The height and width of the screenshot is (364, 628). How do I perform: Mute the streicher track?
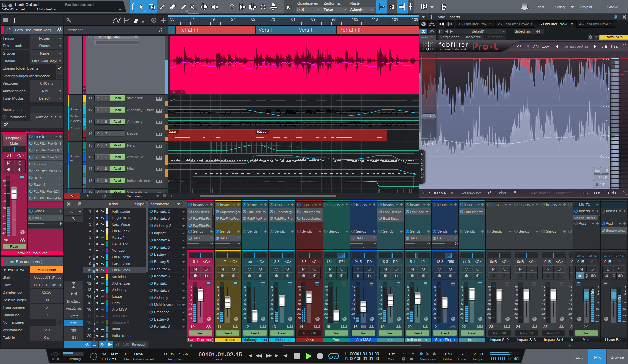pos(98,98)
